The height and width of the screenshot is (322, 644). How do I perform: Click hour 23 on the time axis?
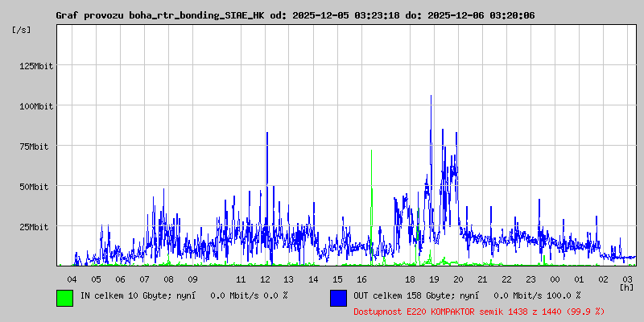tap(530, 279)
